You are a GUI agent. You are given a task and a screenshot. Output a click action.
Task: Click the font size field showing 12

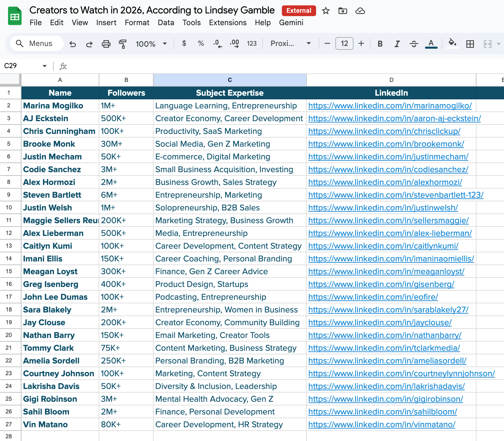pos(344,44)
